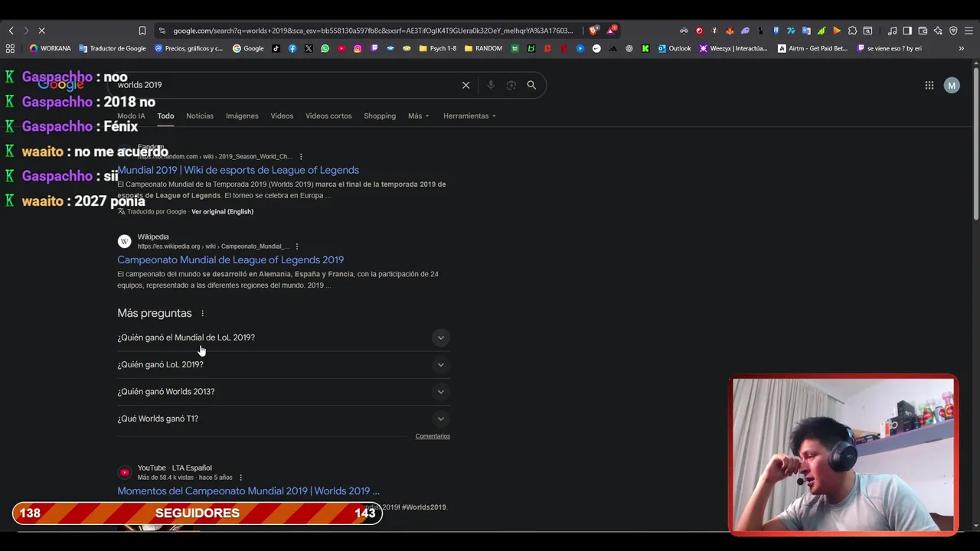Open options menu for the Fandom result
The width and height of the screenshot is (980, 551).
[x=301, y=157]
